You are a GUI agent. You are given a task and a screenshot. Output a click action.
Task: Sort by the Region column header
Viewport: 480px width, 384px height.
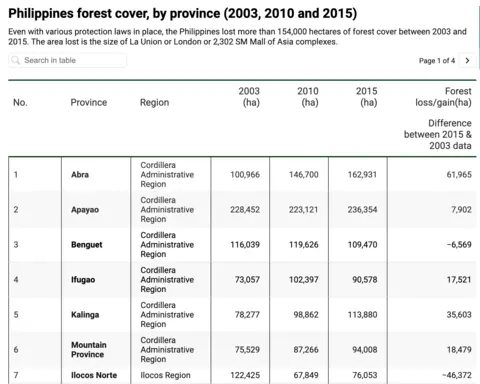click(154, 102)
